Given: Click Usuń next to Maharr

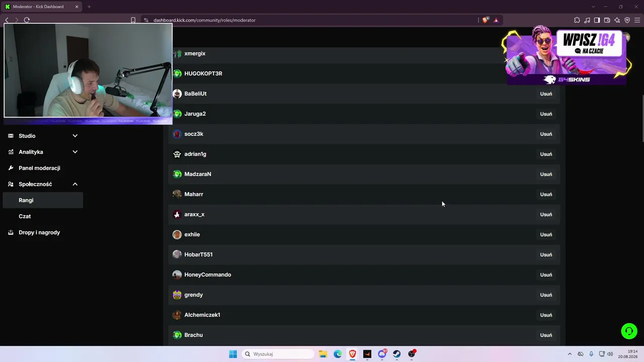Looking at the screenshot, I should [x=546, y=194].
